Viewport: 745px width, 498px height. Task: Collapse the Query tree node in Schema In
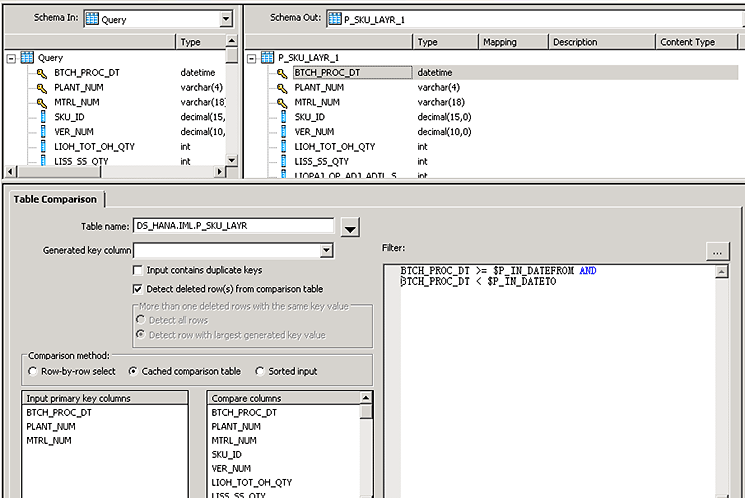pyautogui.click(x=11, y=58)
